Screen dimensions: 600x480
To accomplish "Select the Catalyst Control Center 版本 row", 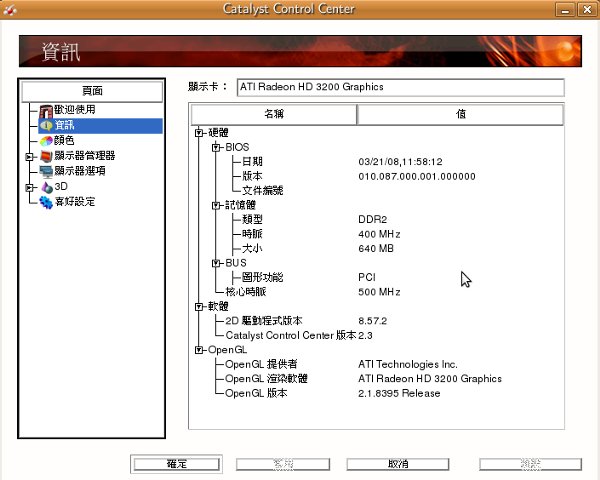I will click(291, 336).
